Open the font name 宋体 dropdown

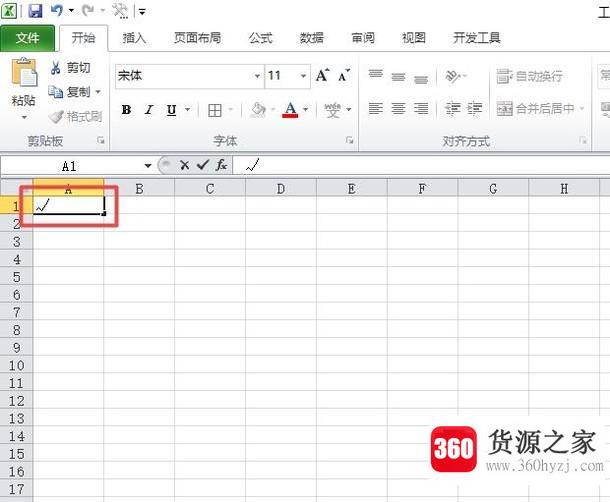(257, 75)
